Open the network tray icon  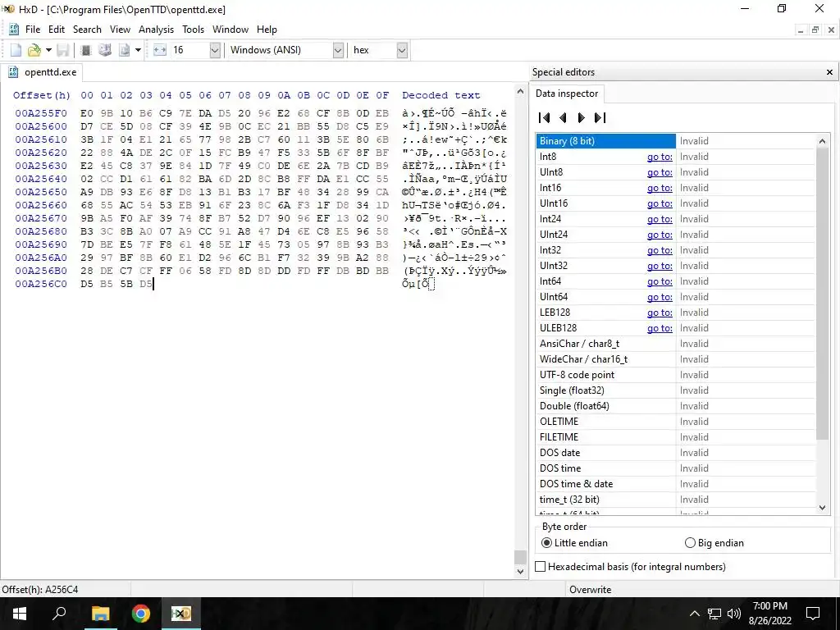point(714,614)
